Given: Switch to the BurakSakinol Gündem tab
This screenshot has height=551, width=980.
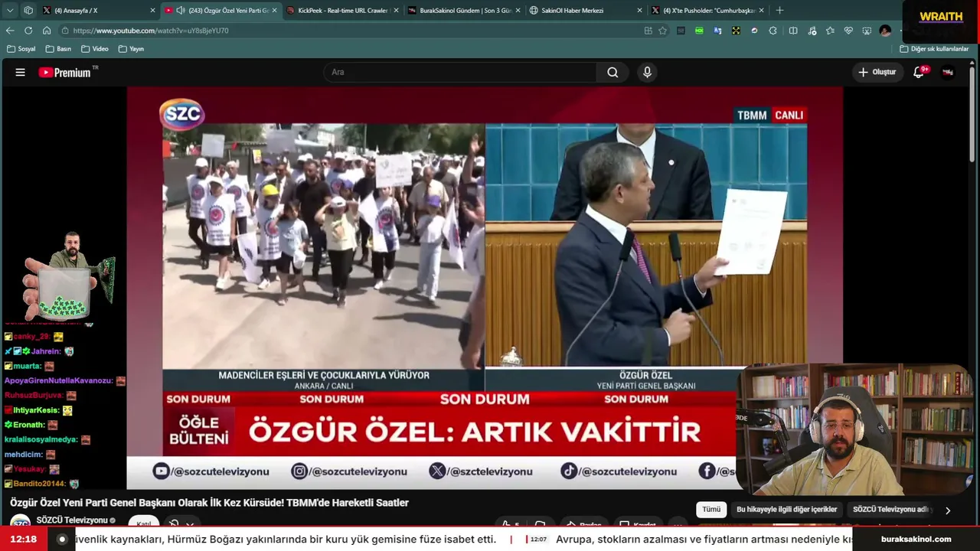Looking at the screenshot, I should click(464, 11).
